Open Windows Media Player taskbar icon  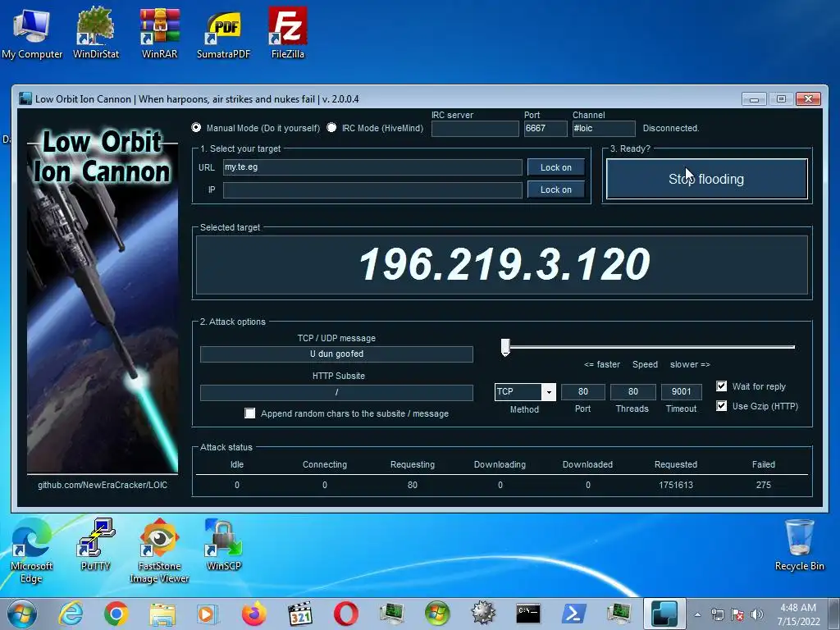[x=208, y=614]
